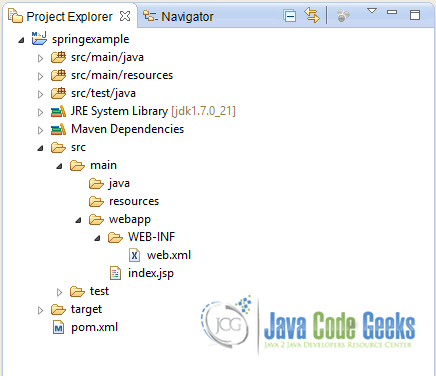Collapse the webapp folder
Viewport: 436px width, 380px height.
[78, 220]
